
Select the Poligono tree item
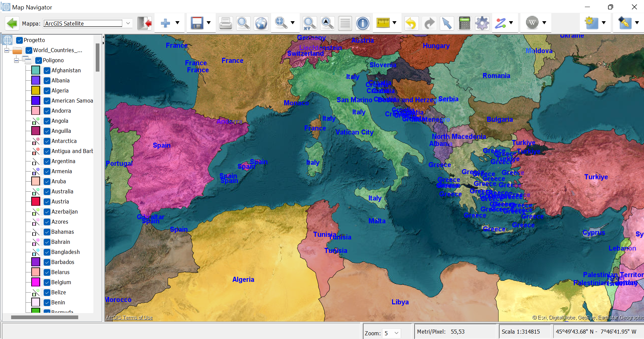tap(53, 60)
